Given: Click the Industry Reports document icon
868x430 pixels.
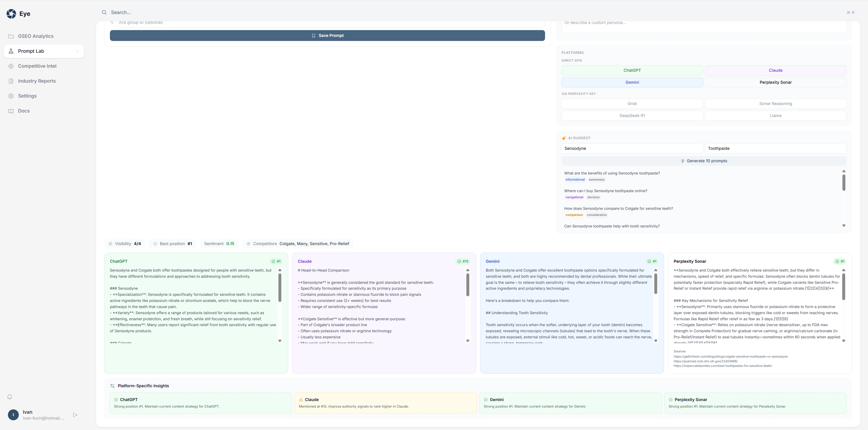Looking at the screenshot, I should pos(11,81).
